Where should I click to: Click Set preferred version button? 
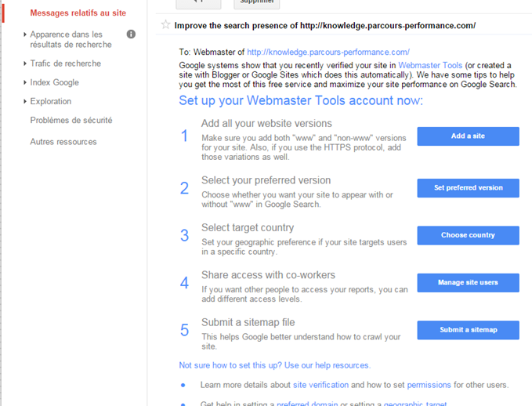click(468, 188)
